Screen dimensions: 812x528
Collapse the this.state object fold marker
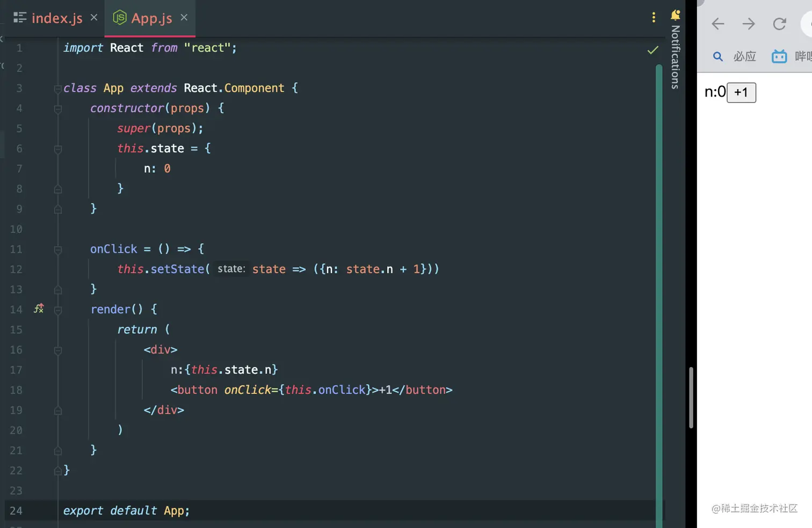tap(58, 149)
